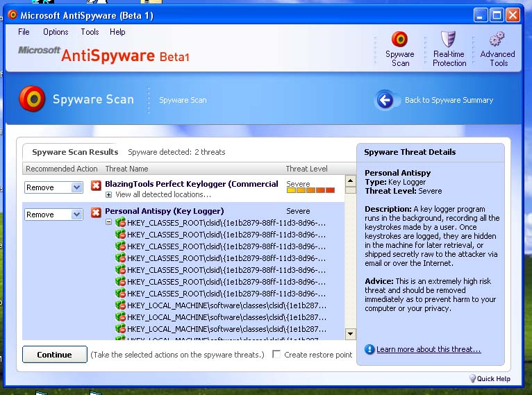Click the info icon beside Learn more

[x=369, y=349]
